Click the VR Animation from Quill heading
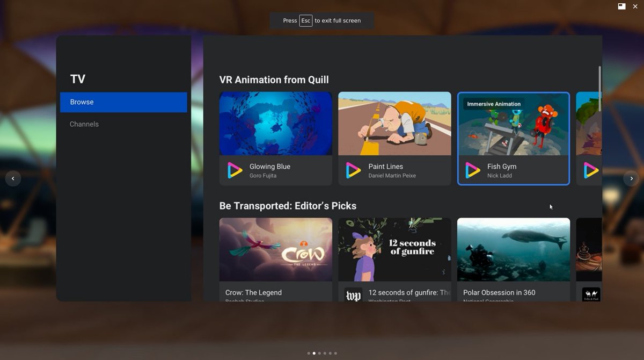 click(x=274, y=80)
